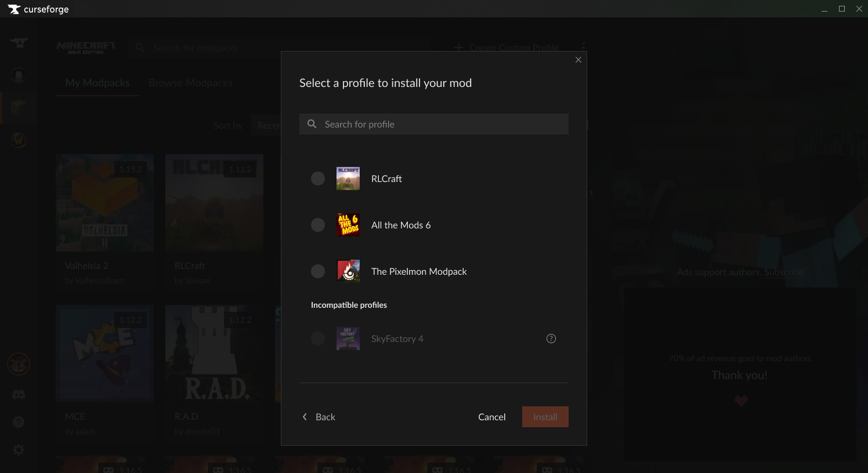The height and width of the screenshot is (473, 868).
Task: Open the MCE modpack card
Action: 105,373
